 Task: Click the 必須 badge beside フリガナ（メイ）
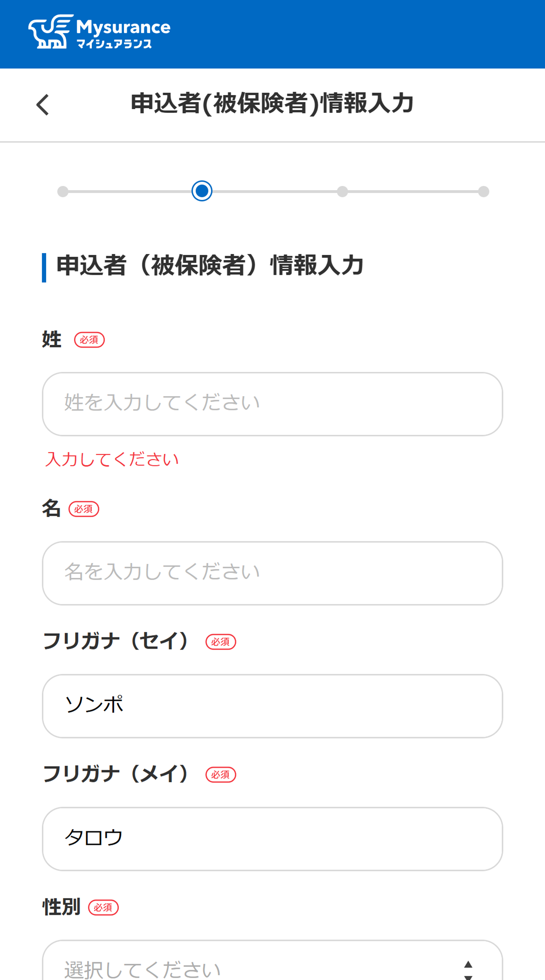tap(220, 775)
